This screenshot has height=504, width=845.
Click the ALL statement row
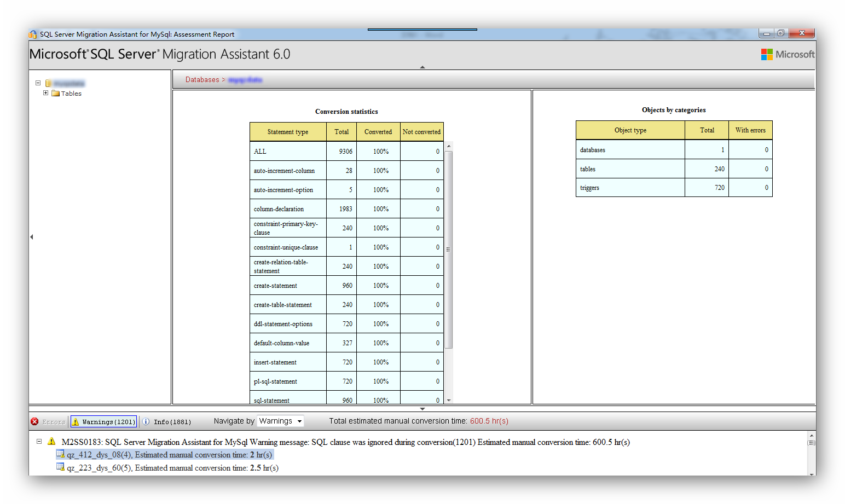346,152
